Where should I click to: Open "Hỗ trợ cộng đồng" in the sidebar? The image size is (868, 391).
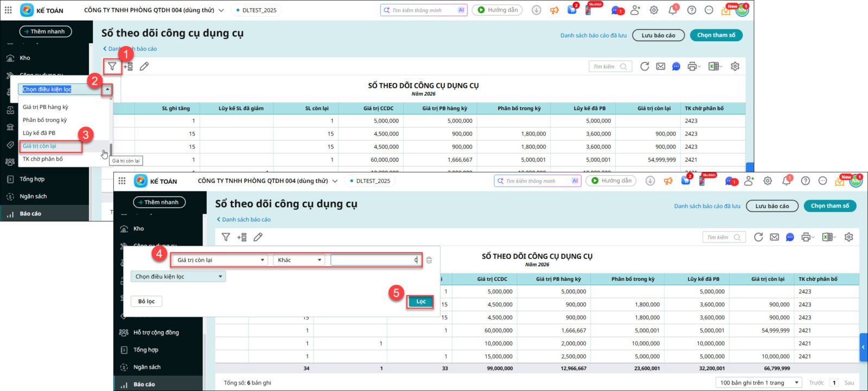pos(156,332)
